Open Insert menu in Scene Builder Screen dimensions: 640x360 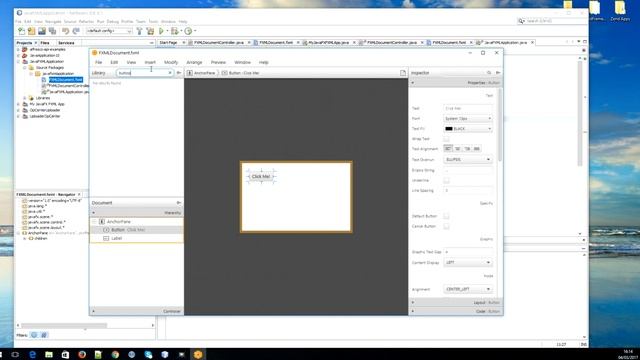tap(150, 62)
